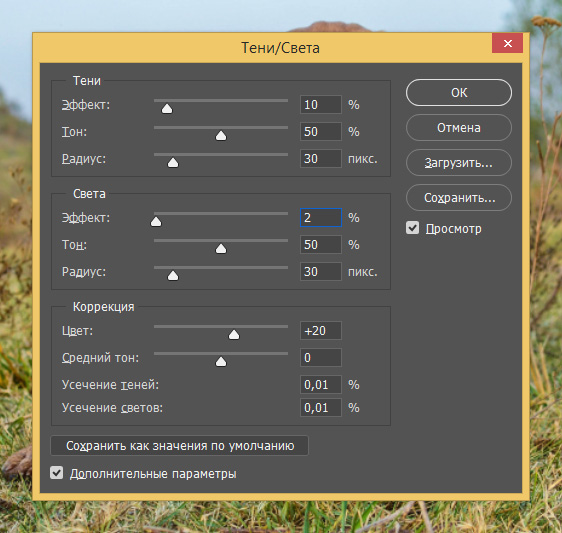562x533 pixels.
Task: Uncheck Дополнительные параметры checkbox
Action: [x=57, y=473]
